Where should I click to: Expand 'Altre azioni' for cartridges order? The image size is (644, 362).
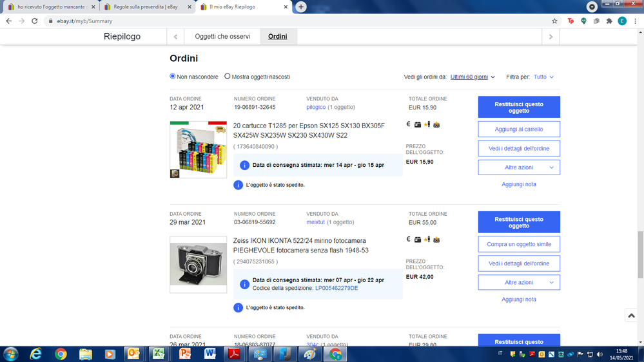519,167
